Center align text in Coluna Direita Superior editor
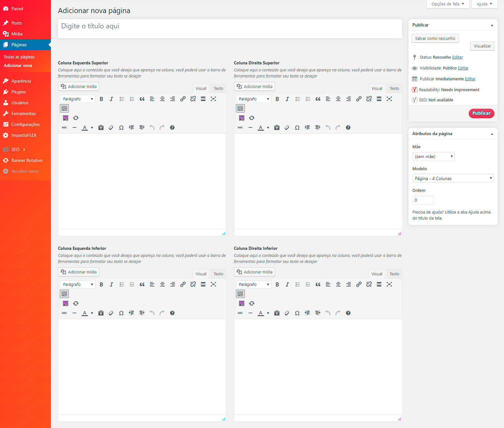Viewport: 504px width, 428px height. click(x=338, y=99)
